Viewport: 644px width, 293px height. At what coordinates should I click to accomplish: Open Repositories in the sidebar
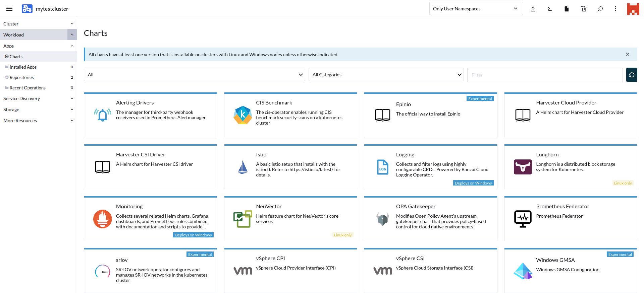click(22, 77)
